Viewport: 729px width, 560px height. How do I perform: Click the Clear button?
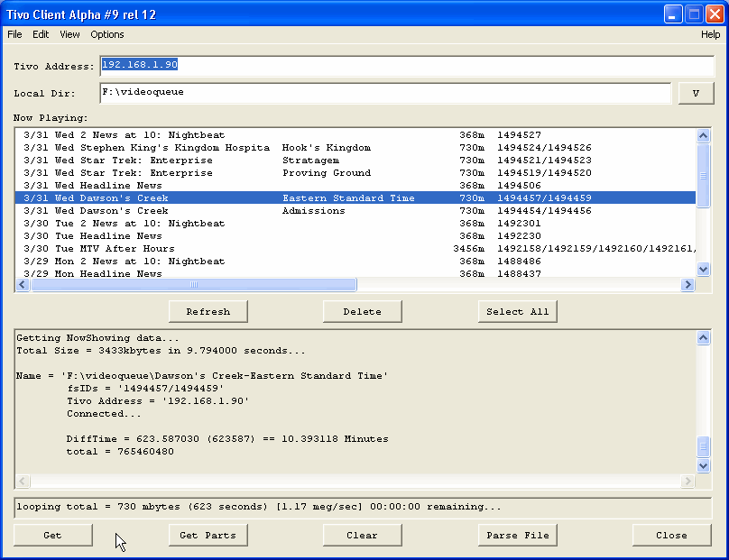pyautogui.click(x=362, y=535)
